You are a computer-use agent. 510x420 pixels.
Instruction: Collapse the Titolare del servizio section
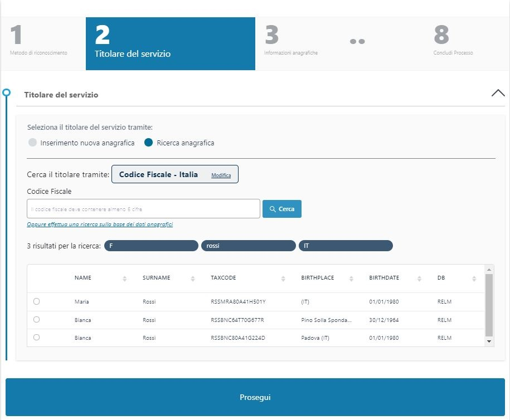[x=498, y=93]
